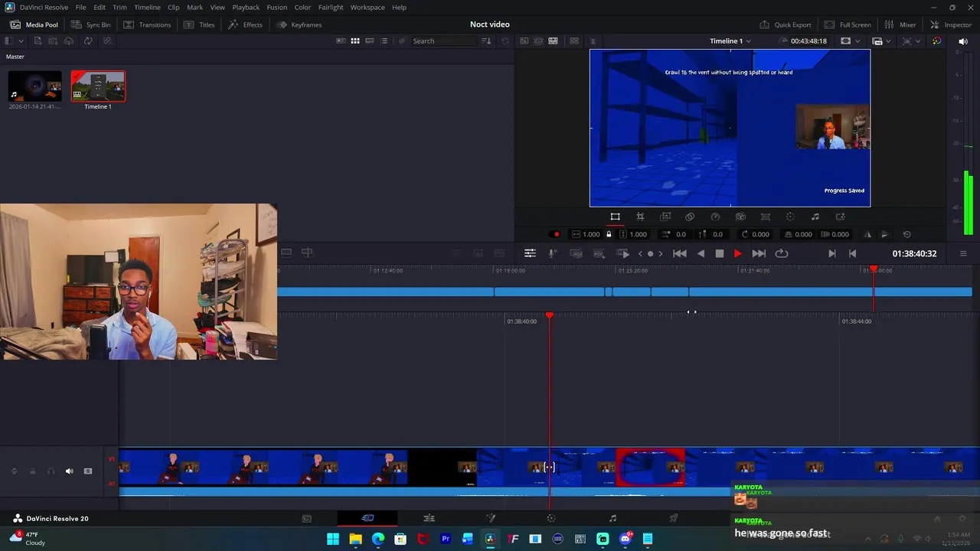Toggle the viewer audio mute speaker
The width and height of the screenshot is (980, 551).
963,41
